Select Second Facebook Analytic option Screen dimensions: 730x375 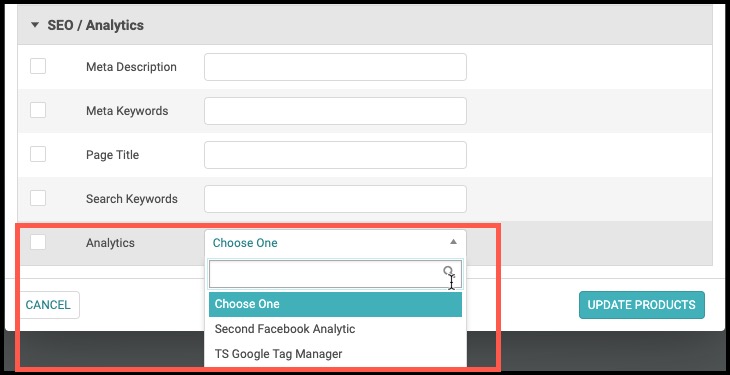335,329
